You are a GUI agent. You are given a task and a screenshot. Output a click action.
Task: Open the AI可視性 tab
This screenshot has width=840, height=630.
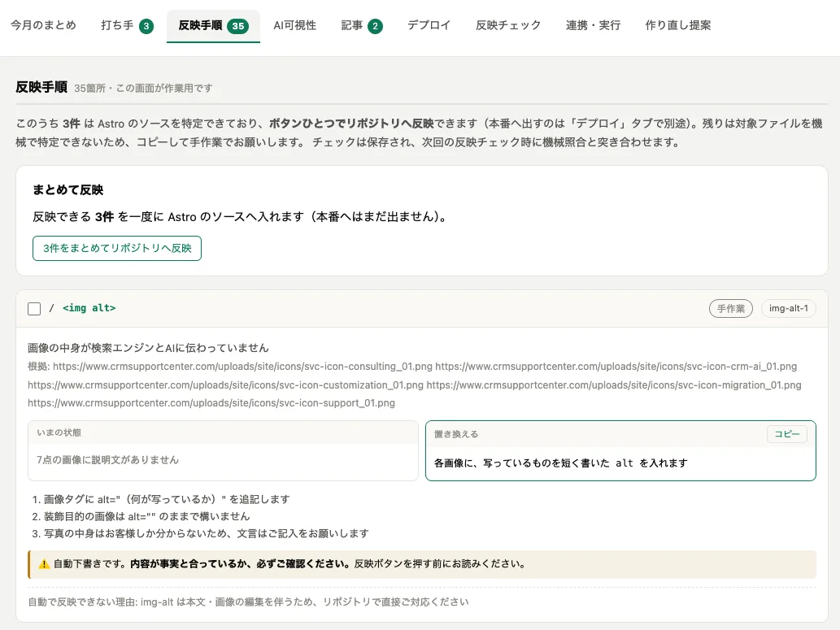pos(294,25)
